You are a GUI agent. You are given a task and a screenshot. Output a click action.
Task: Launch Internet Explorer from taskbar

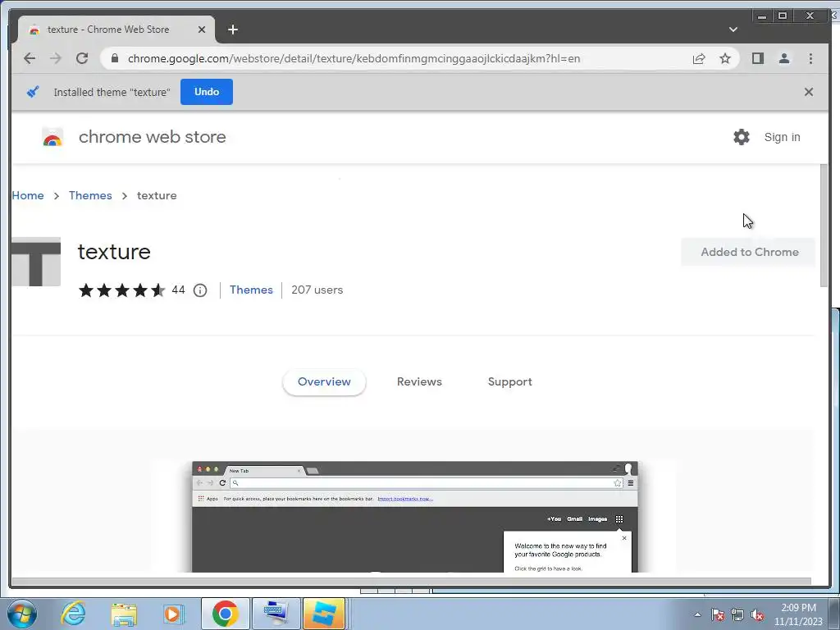(73, 614)
